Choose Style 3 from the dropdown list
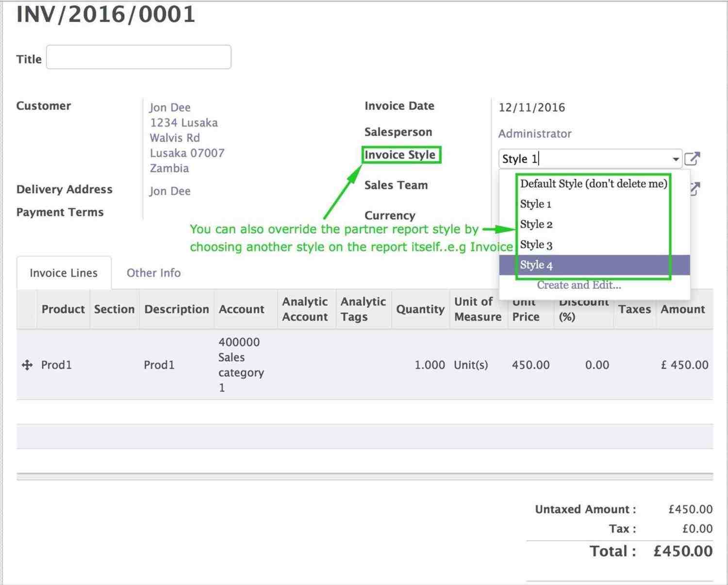Image resolution: width=728 pixels, height=585 pixels. [x=536, y=245]
